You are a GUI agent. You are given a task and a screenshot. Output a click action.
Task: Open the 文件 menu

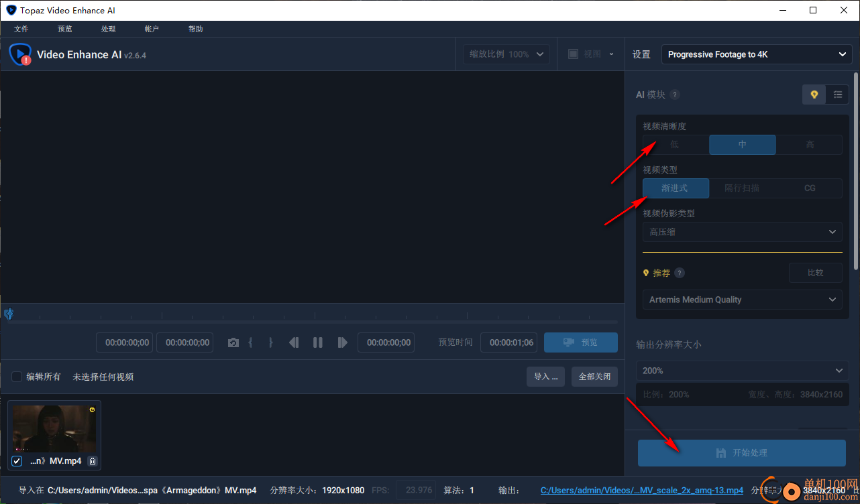(21, 29)
